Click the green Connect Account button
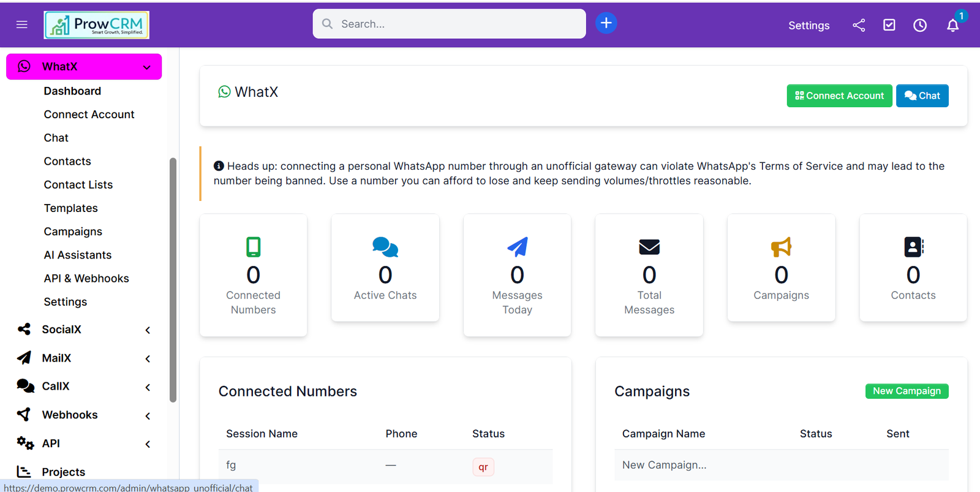This screenshot has width=980, height=492. [839, 96]
